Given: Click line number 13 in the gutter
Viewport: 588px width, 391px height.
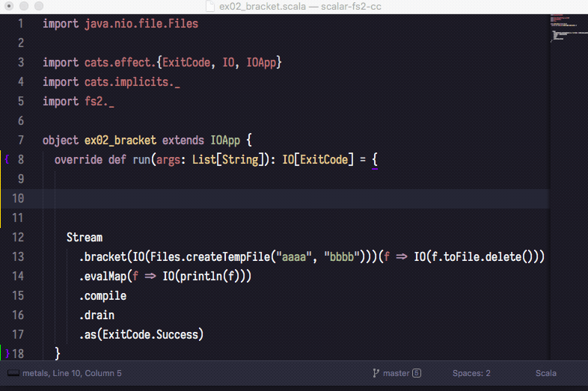Looking at the screenshot, I should pos(18,256).
